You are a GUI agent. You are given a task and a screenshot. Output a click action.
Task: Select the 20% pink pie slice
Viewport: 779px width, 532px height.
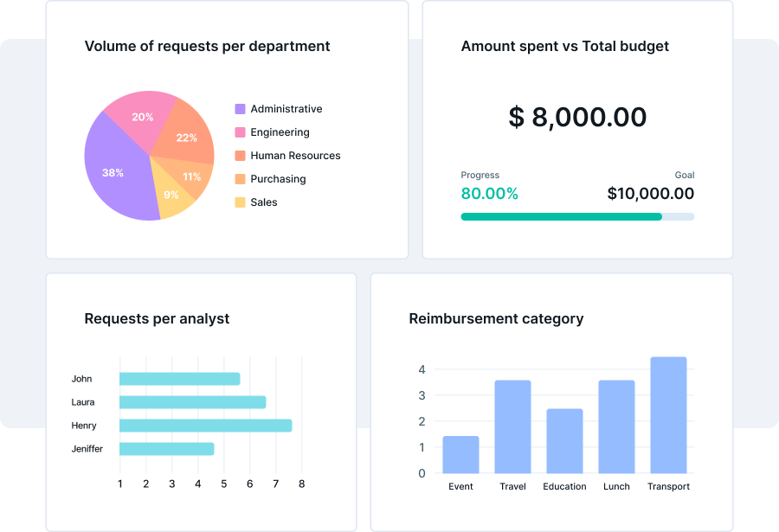coord(141,117)
